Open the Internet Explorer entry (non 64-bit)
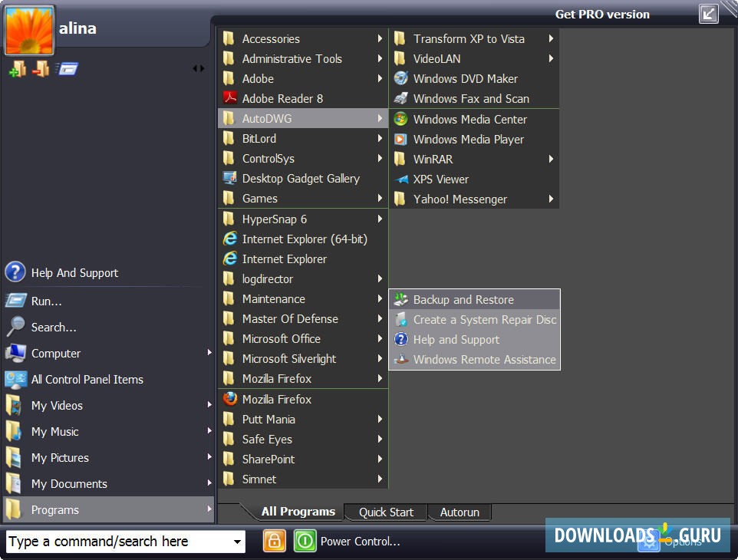738x560 pixels. tap(303, 259)
